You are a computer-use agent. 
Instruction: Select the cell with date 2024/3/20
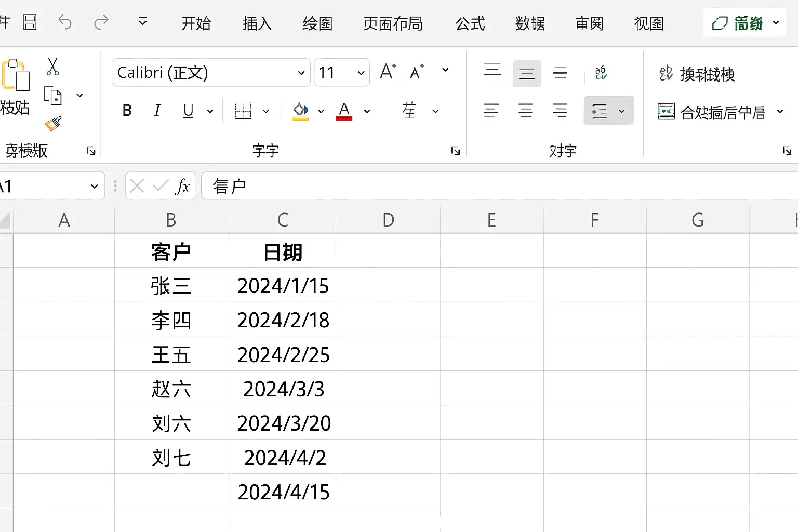283,422
